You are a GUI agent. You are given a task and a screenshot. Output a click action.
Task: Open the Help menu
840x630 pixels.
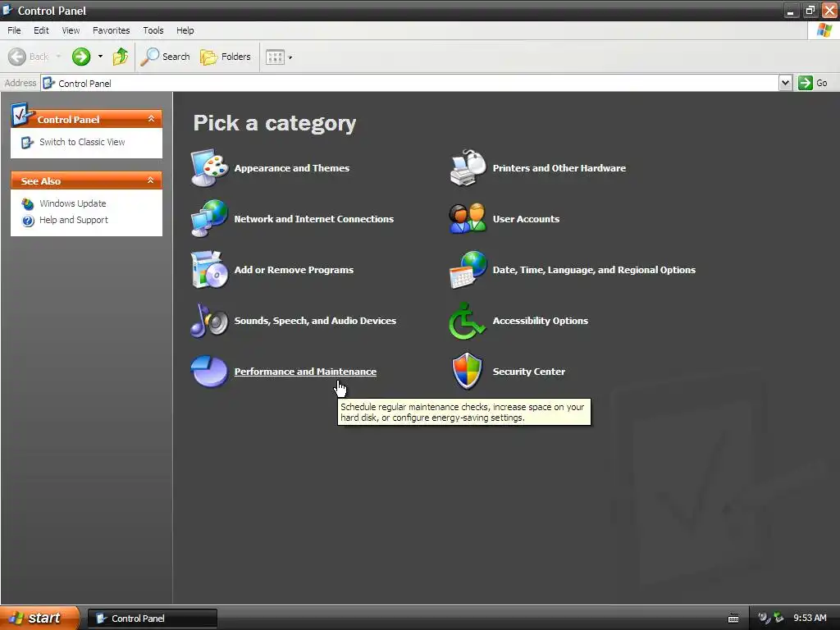pos(185,30)
